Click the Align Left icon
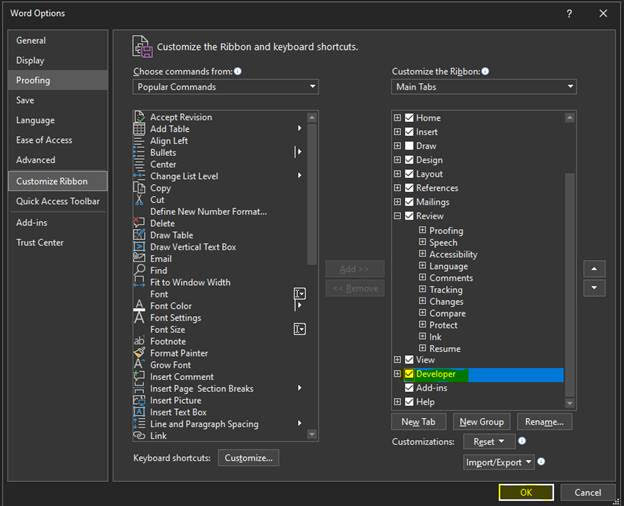Image resolution: width=624 pixels, height=506 pixels. (139, 141)
